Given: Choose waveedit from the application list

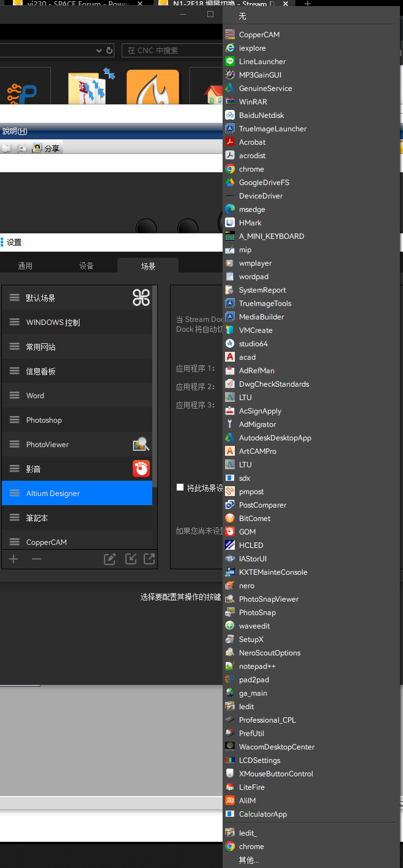Looking at the screenshot, I should [x=312, y=625].
